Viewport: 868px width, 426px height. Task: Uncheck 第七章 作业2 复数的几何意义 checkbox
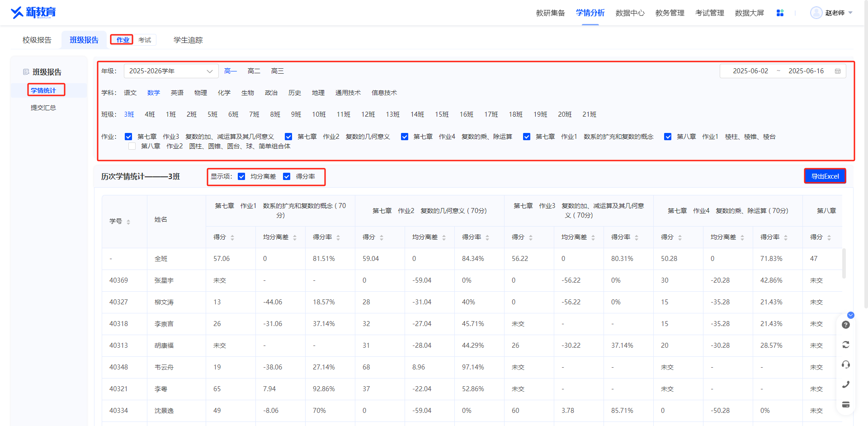(x=288, y=137)
